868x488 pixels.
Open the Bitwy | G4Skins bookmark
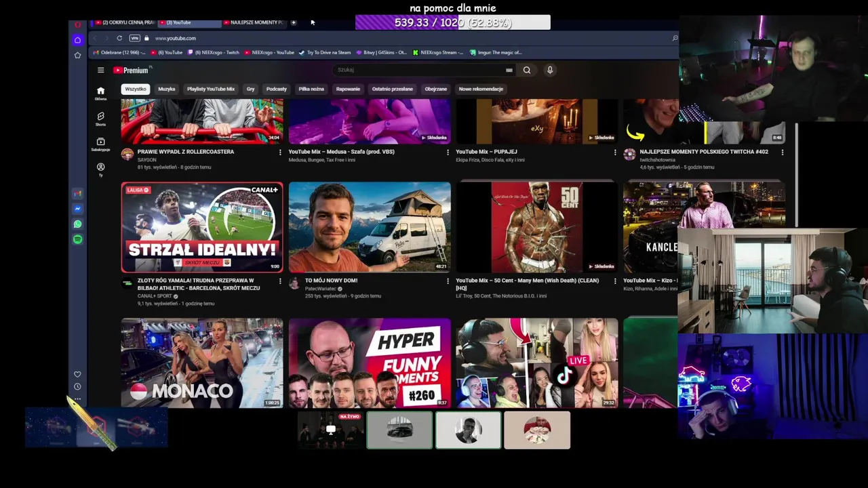pos(381,52)
